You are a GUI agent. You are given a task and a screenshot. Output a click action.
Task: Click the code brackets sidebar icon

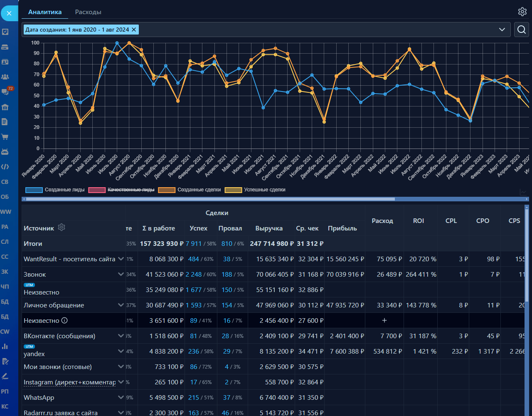[x=5, y=167]
